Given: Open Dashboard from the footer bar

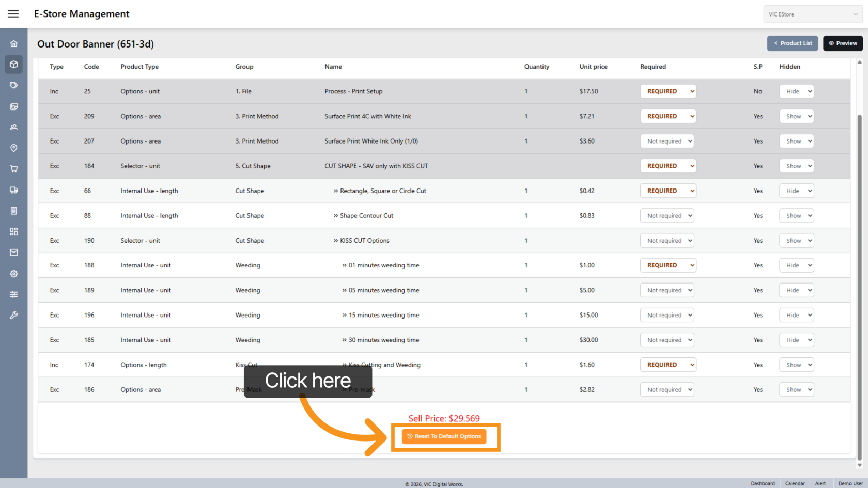Looking at the screenshot, I should pos(763,483).
